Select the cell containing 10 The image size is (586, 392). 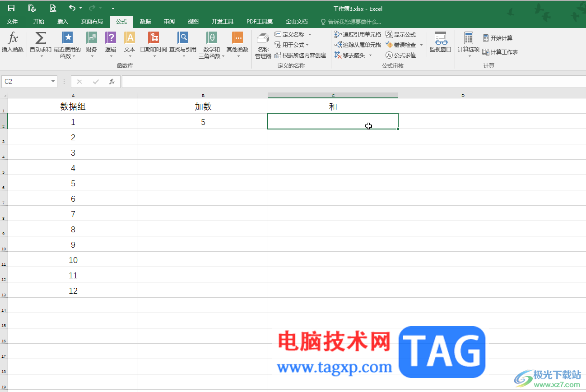click(x=73, y=260)
